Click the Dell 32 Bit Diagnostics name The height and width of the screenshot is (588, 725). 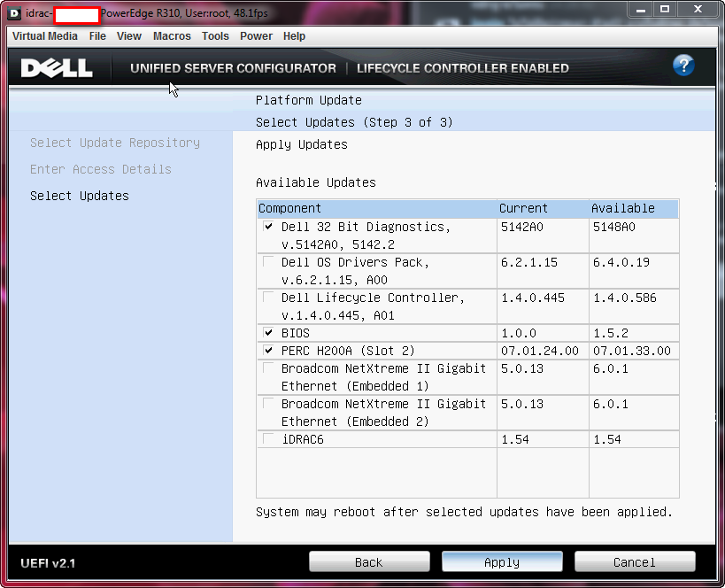tap(366, 236)
